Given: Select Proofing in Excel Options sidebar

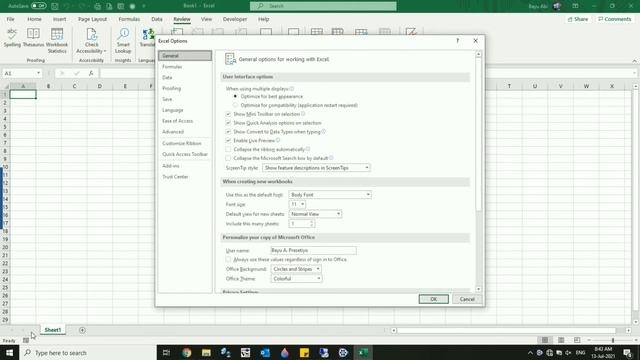Looking at the screenshot, I should [185, 88].
